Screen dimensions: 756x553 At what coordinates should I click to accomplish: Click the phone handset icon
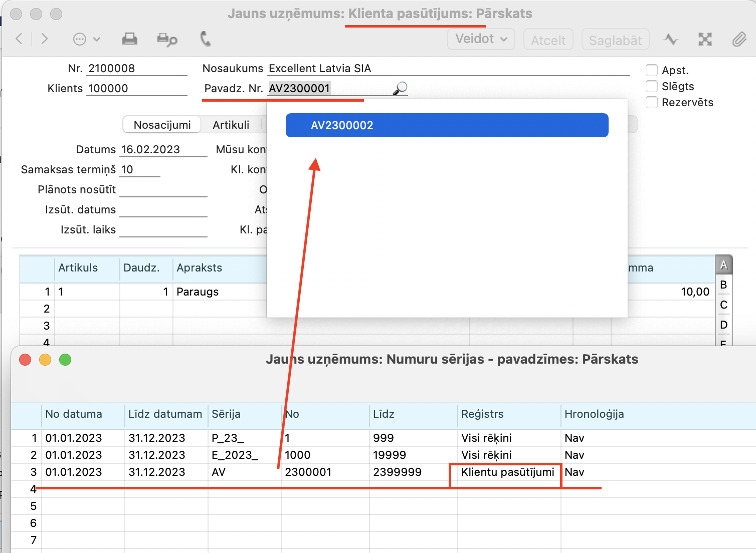tap(205, 39)
